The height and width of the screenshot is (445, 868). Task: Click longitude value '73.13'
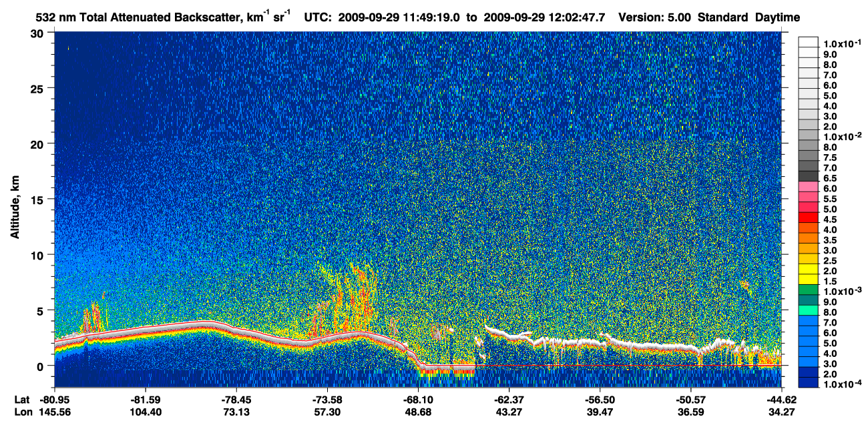236,412
